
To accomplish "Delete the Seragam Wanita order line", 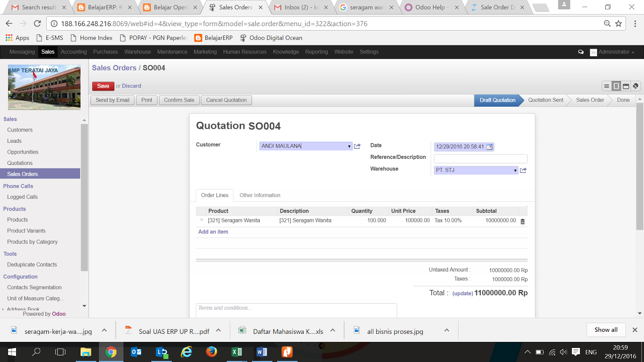I will pyautogui.click(x=522, y=222).
